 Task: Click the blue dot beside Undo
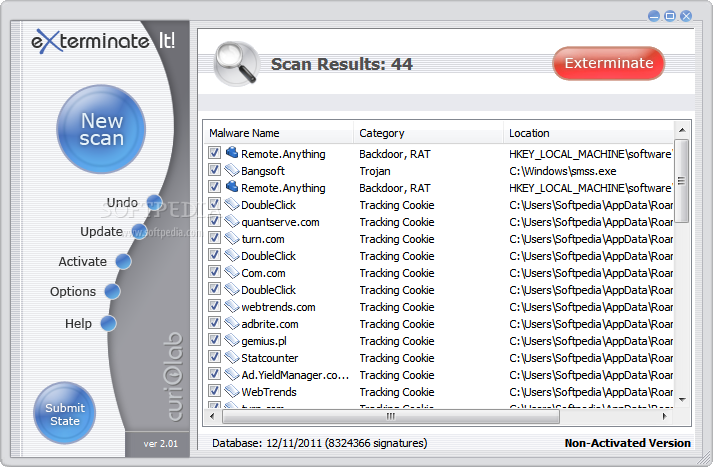click(155, 202)
